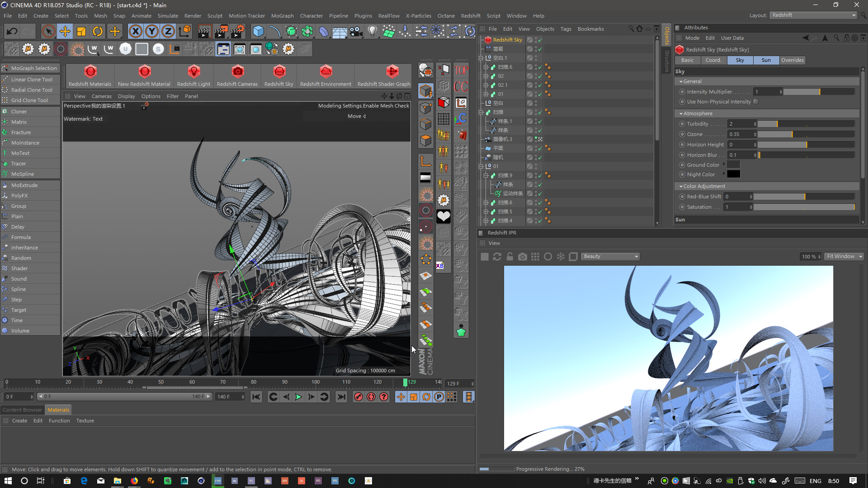Toggle Z axis lock icon
Screen dimensions: 868x488
[168, 31]
